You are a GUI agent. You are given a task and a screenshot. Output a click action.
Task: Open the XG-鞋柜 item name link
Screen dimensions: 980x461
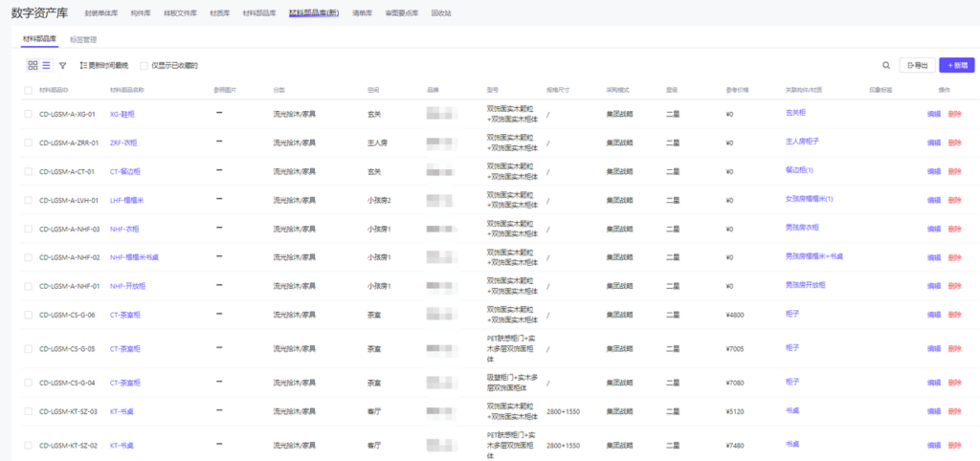click(x=124, y=114)
